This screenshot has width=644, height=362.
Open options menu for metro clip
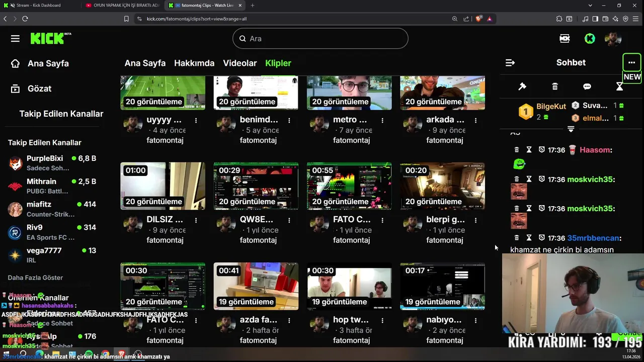pos(382,120)
